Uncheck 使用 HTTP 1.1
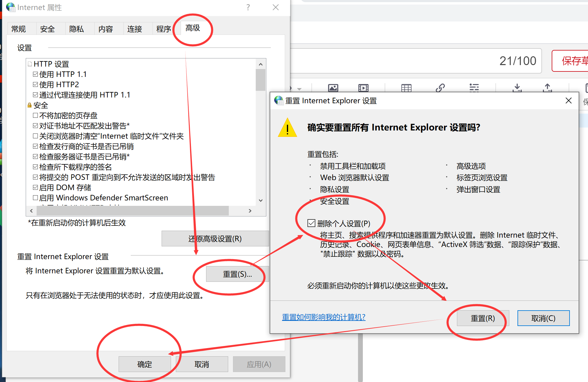Screen dimensions: 588x382 coord(35,74)
